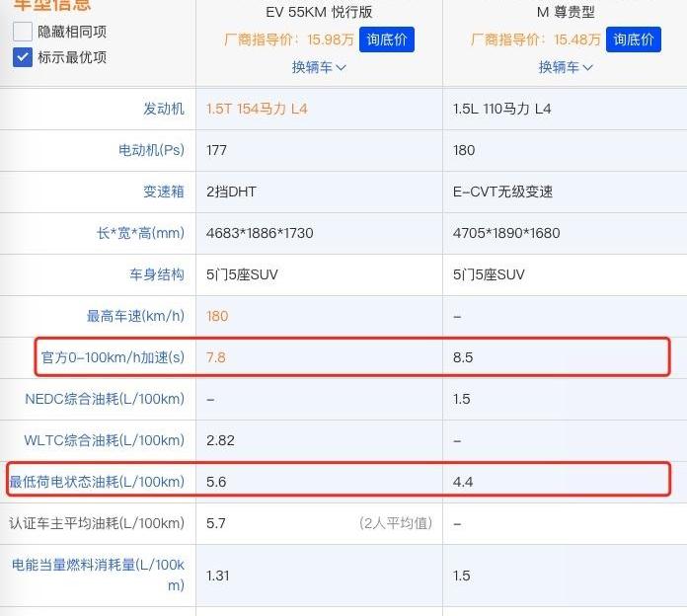Click the 电动机(Ps) row label
Screen dimensions: 687x616
click(x=151, y=150)
